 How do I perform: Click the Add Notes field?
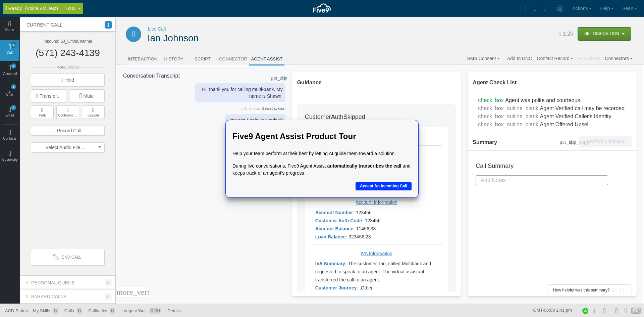tap(541, 180)
